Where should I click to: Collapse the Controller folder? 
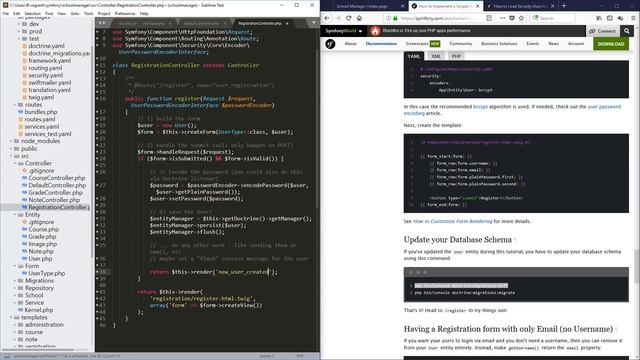[15, 163]
